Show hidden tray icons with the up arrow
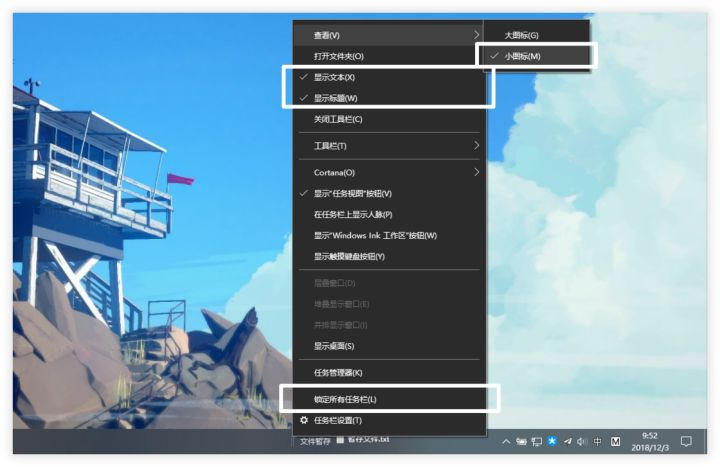The height and width of the screenshot is (467, 720). 506,441
